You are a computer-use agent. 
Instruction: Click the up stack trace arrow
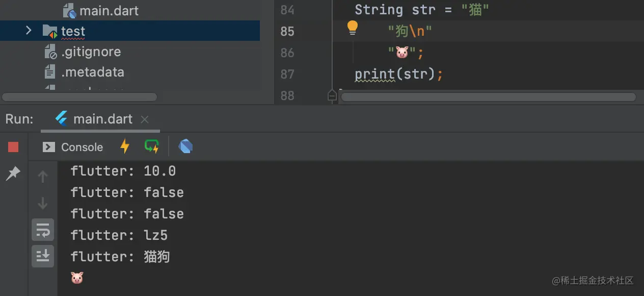pyautogui.click(x=43, y=177)
